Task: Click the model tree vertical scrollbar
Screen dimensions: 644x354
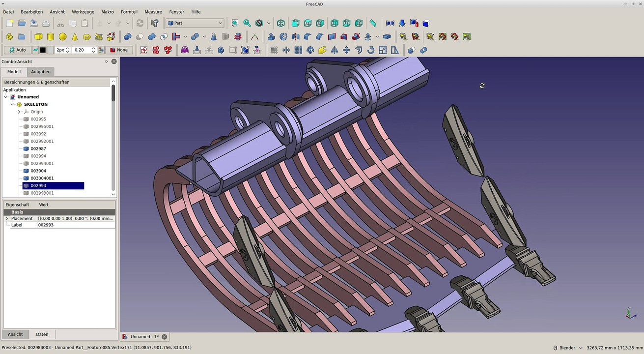Action: click(113, 138)
